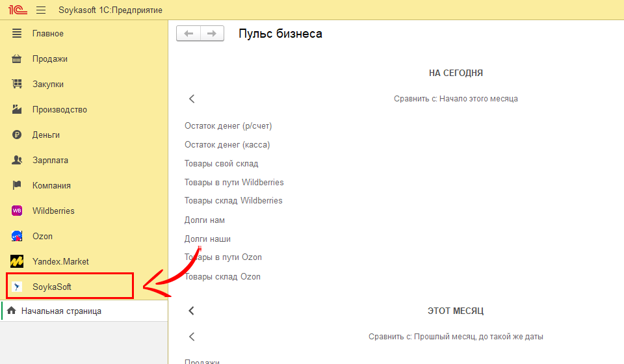Open the hamburger main menu
Screen dimensions: 624x364
pos(41,10)
